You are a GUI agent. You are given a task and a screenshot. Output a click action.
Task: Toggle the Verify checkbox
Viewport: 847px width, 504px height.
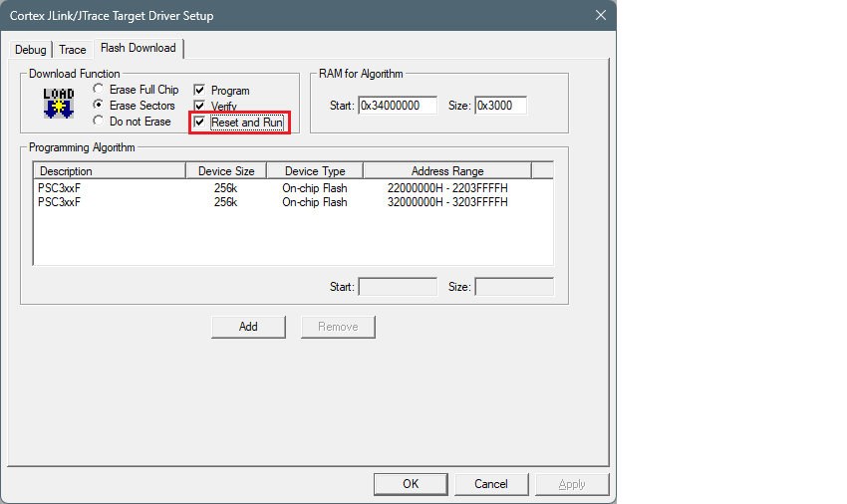coord(200,106)
